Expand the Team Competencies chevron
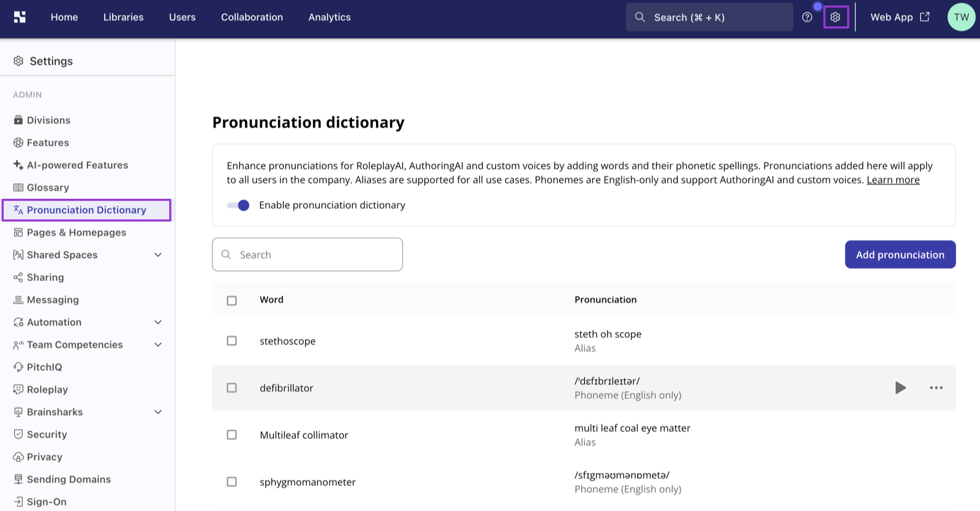The width and height of the screenshot is (980, 511). tap(158, 345)
